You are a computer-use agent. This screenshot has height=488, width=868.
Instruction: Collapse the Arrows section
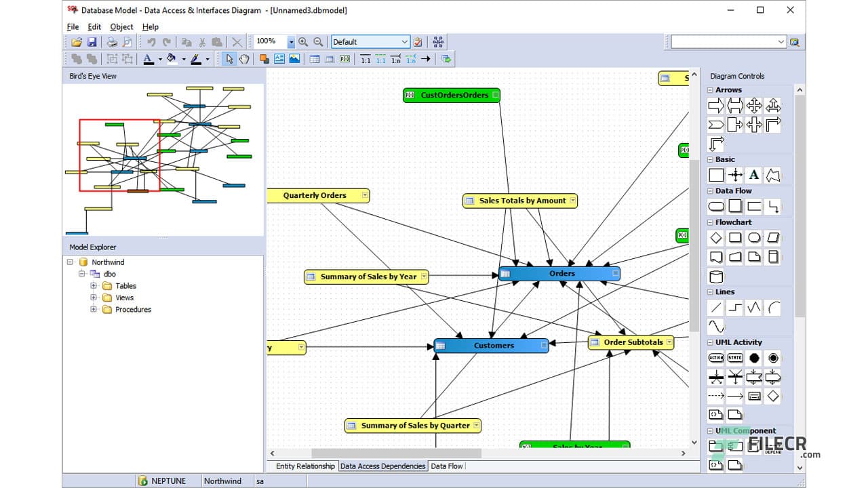[710, 89]
